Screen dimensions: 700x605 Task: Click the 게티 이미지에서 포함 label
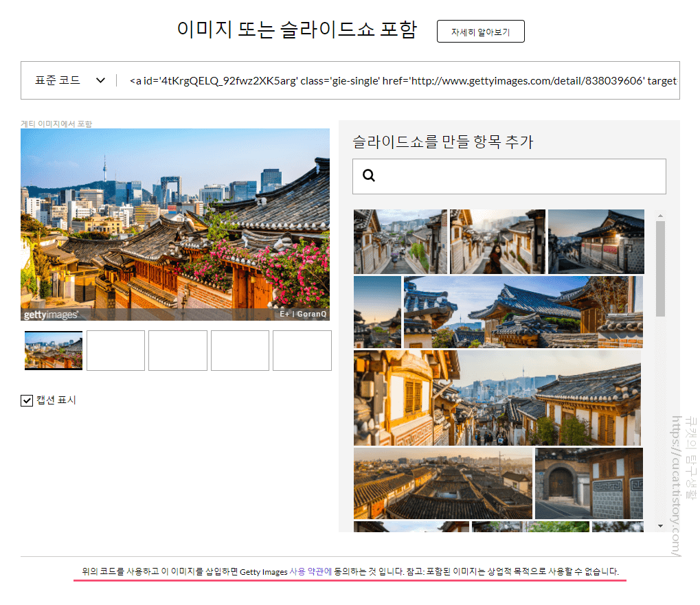[56, 124]
